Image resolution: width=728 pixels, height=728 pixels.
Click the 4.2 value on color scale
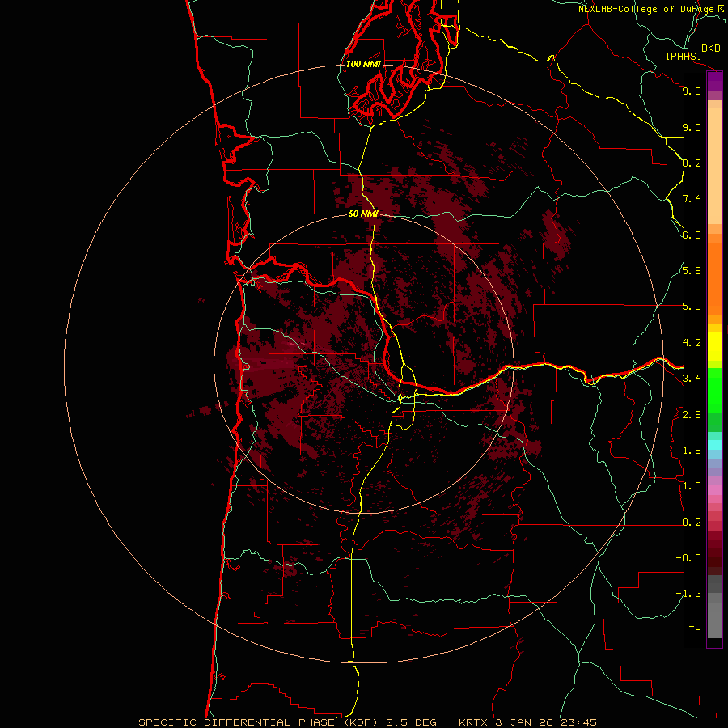pyautogui.click(x=692, y=343)
